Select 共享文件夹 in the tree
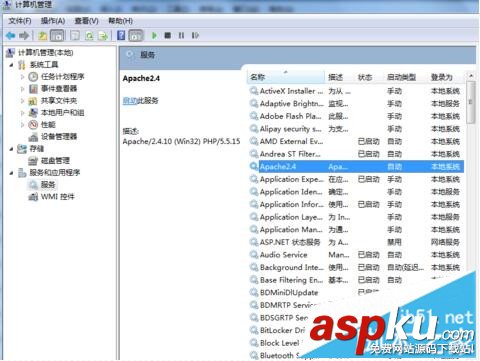The height and width of the screenshot is (361, 480). tap(59, 101)
